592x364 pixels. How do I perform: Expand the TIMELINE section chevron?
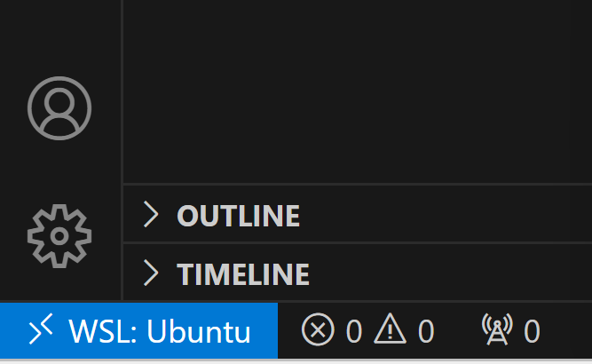click(152, 273)
